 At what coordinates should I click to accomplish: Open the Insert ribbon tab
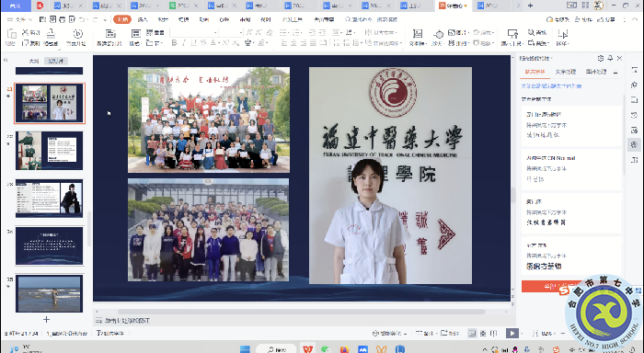143,19
